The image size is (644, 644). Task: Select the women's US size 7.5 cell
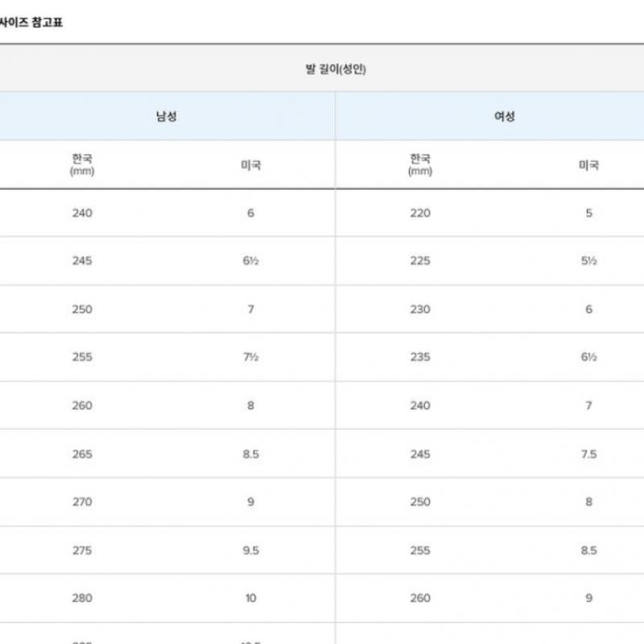tap(588, 454)
